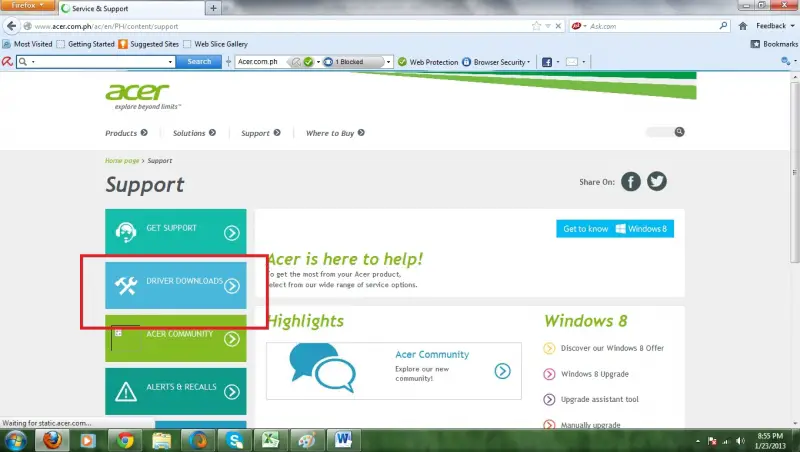This screenshot has height=452, width=800.
Task: Open Getting Started bookmark
Action: [86, 44]
